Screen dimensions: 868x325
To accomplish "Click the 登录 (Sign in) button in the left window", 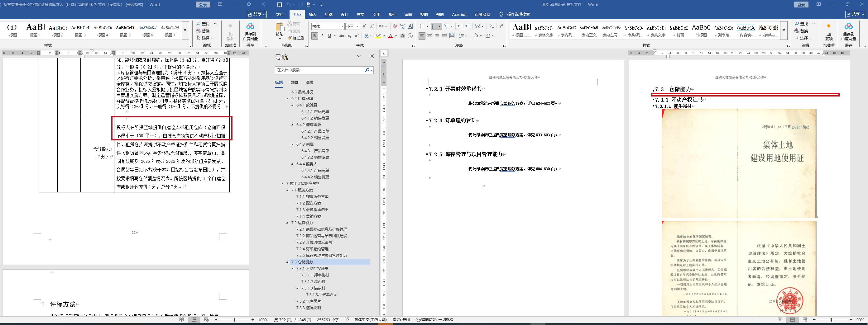I will (x=203, y=5).
